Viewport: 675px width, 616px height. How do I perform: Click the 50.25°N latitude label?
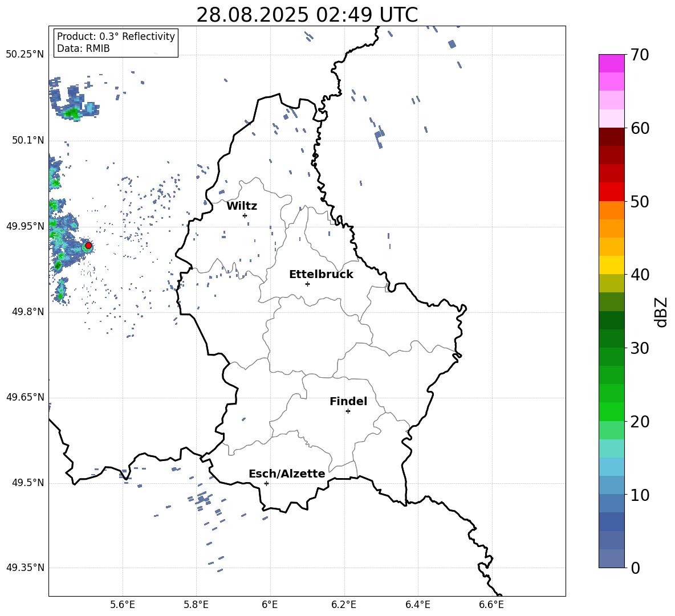coord(25,55)
